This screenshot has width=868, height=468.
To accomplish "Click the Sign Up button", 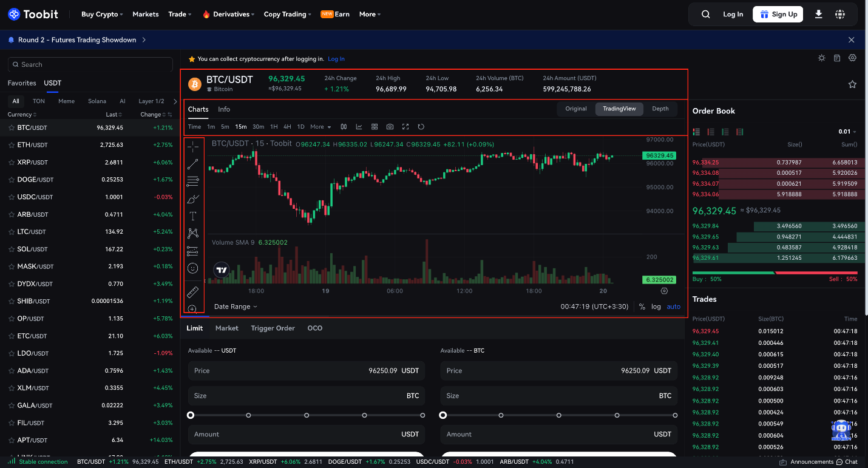I will coord(778,13).
